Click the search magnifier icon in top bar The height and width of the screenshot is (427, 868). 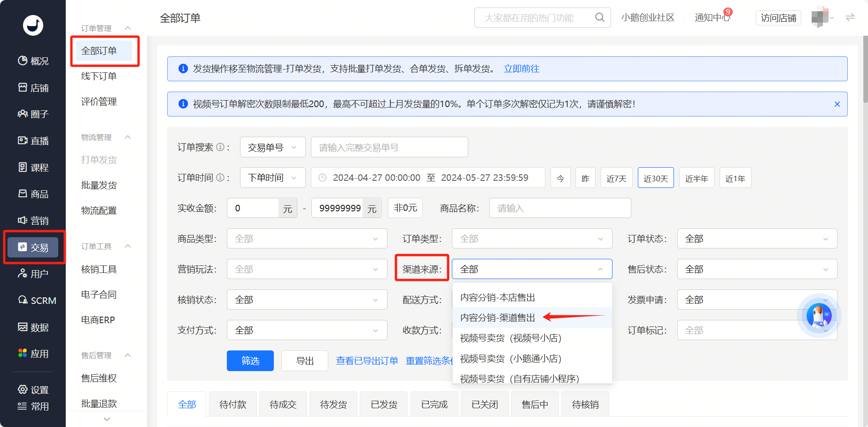599,17
